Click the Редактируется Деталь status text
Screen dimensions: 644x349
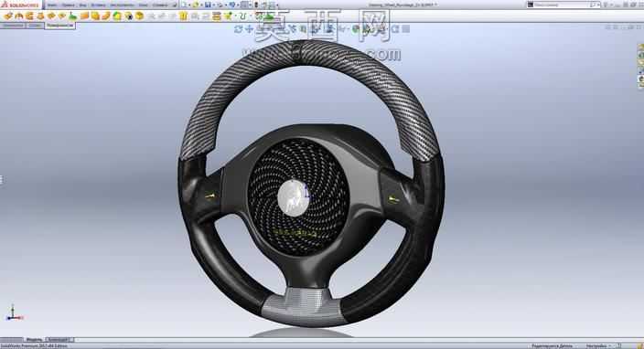tap(552, 345)
